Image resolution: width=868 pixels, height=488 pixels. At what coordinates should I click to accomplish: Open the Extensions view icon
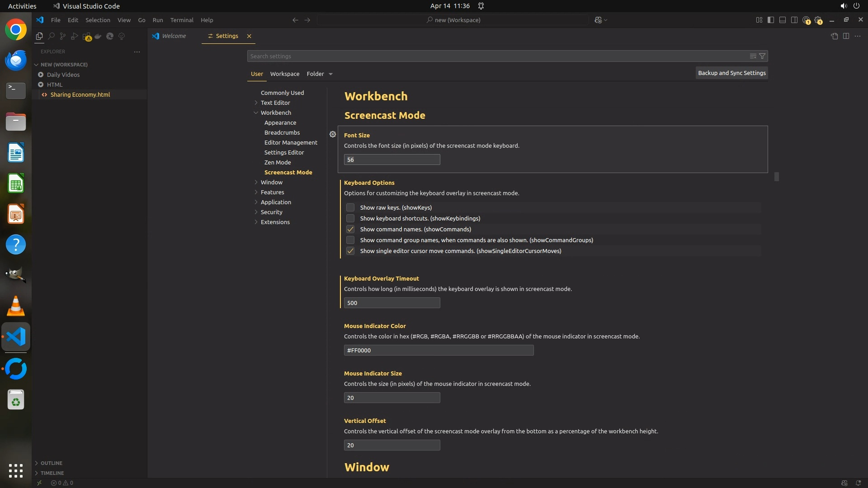[86, 36]
